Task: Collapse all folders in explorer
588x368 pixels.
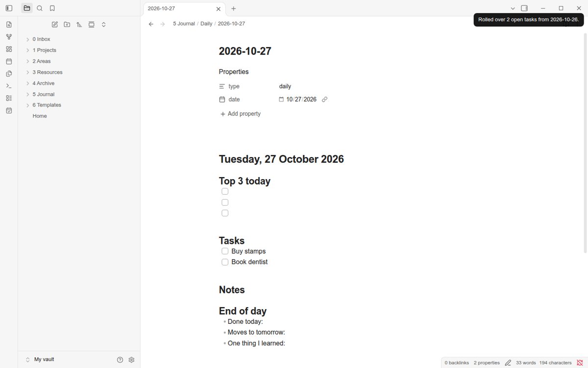Action: click(x=104, y=25)
